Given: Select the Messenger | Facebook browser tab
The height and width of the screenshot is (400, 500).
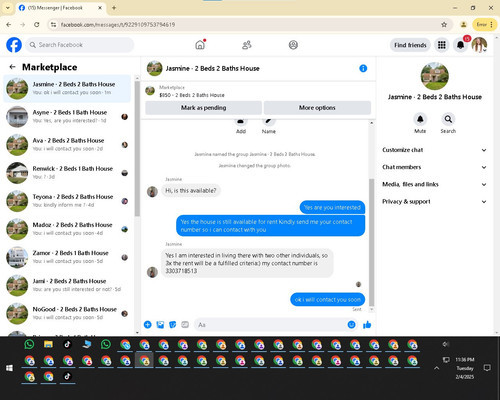Looking at the screenshot, I should [61, 8].
